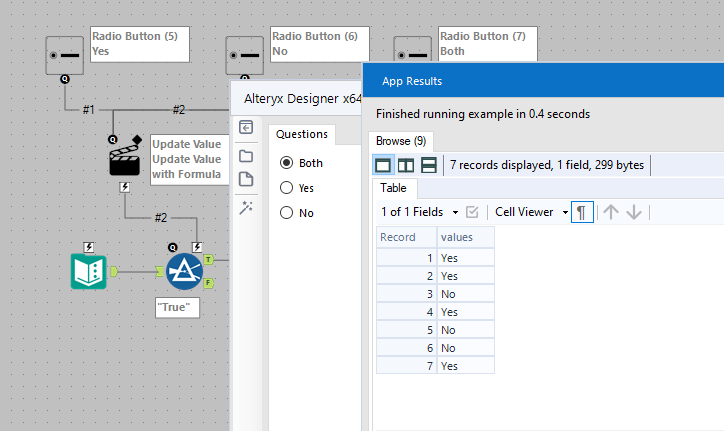Switch to single pane results view

click(x=383, y=165)
